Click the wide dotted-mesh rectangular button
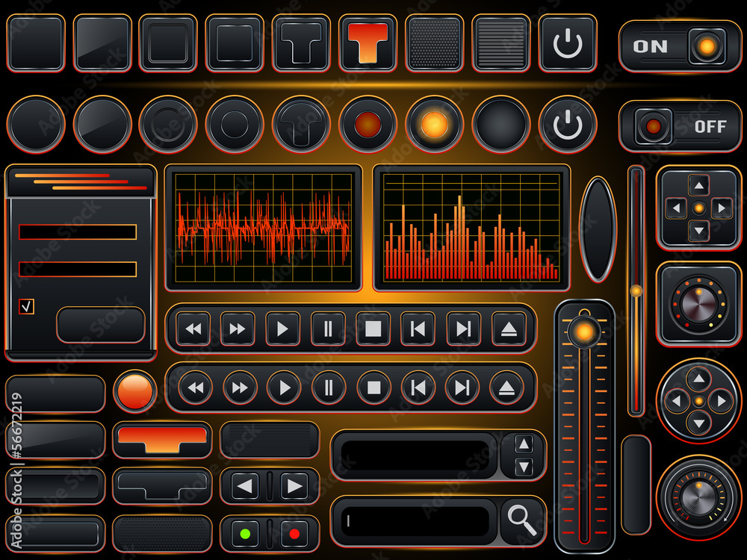The height and width of the screenshot is (560, 747). click(162, 534)
